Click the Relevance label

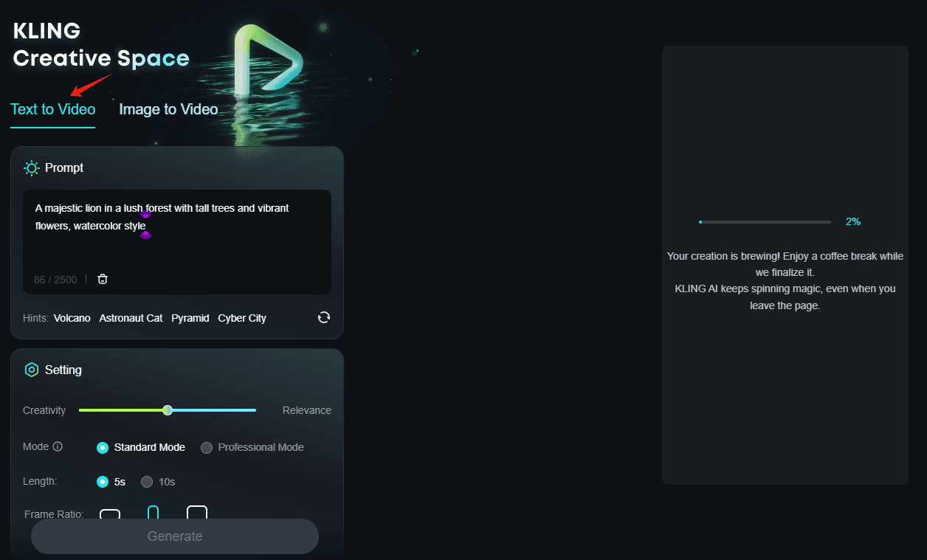coord(307,410)
